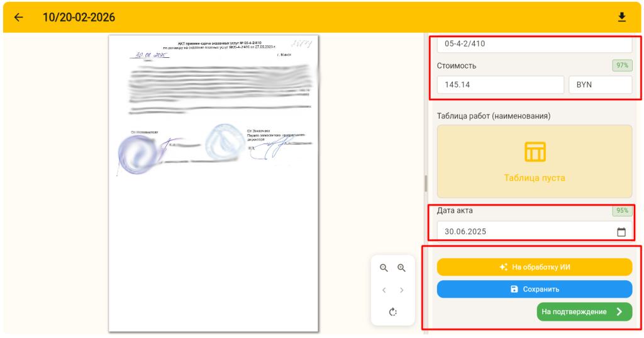Screen dimensions: 644x338
Task: Click the divider handle between the panels
Action: pos(426,183)
